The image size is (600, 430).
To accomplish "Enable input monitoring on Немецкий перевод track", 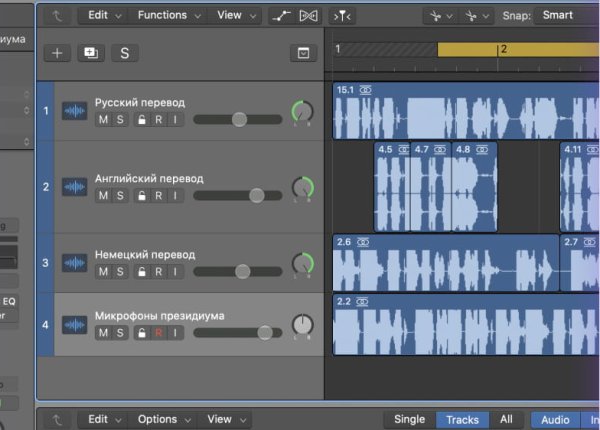I will [x=175, y=272].
